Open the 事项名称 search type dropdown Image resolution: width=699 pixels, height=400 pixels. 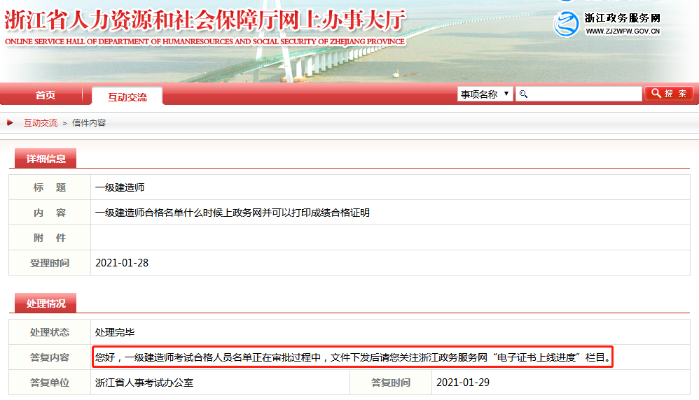[485, 94]
